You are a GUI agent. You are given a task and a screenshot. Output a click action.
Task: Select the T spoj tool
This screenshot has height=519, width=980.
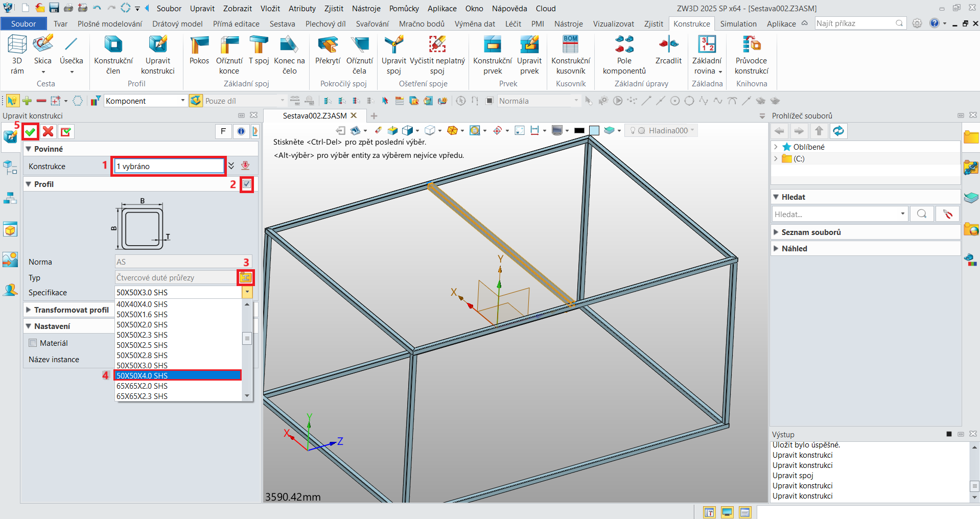259,50
